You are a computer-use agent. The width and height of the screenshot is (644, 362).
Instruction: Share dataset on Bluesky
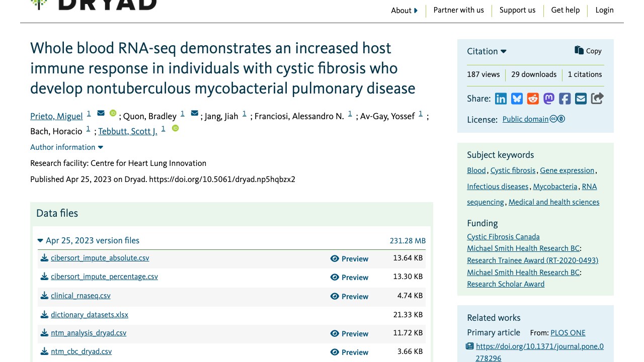[517, 99]
